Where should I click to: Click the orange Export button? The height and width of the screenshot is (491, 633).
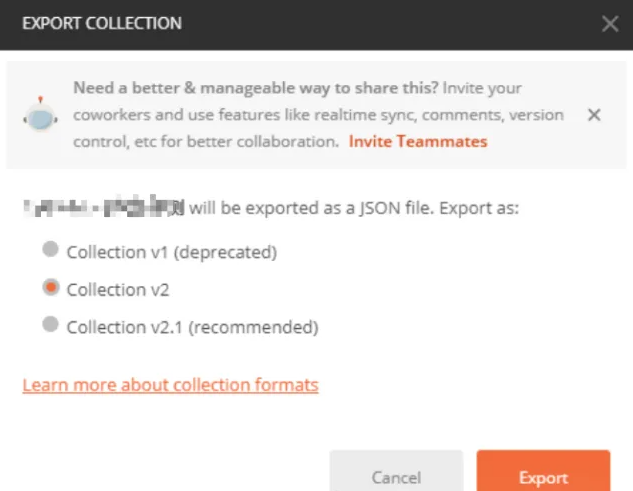coord(543,471)
